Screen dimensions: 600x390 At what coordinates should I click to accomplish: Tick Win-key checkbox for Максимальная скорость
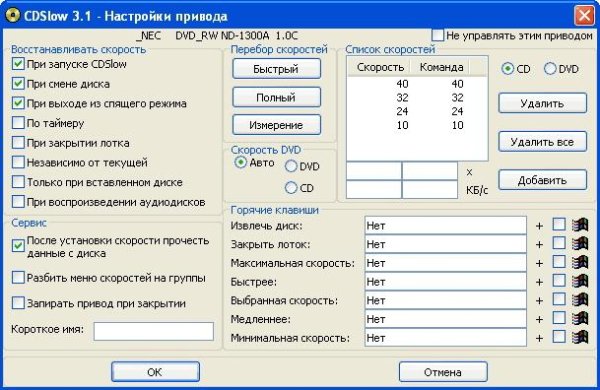559,262
